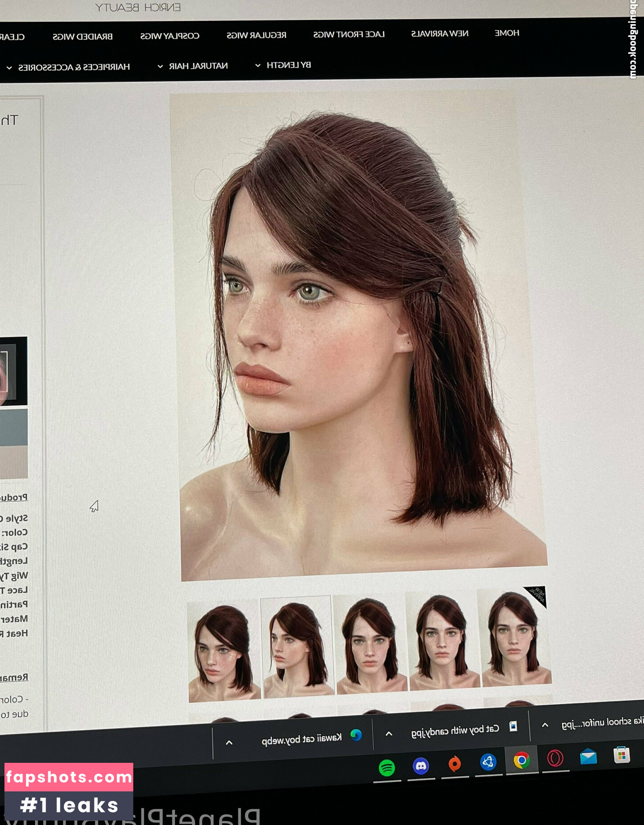Expand the NATURAL HAIR dropdown menu

coord(193,66)
